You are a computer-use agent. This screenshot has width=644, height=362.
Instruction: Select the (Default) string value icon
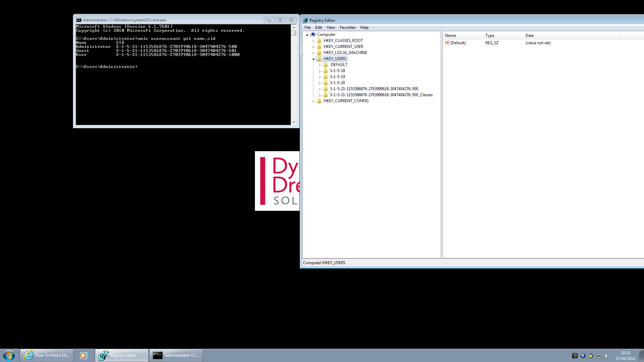tap(447, 43)
